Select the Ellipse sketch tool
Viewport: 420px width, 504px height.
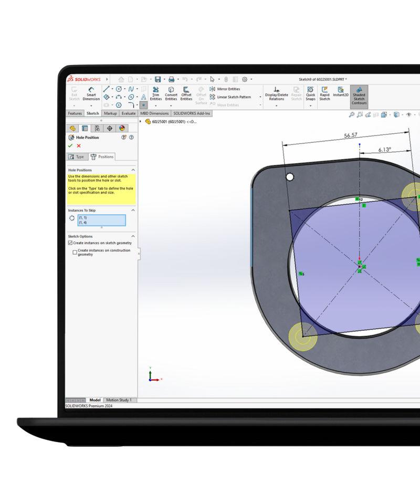click(x=131, y=97)
